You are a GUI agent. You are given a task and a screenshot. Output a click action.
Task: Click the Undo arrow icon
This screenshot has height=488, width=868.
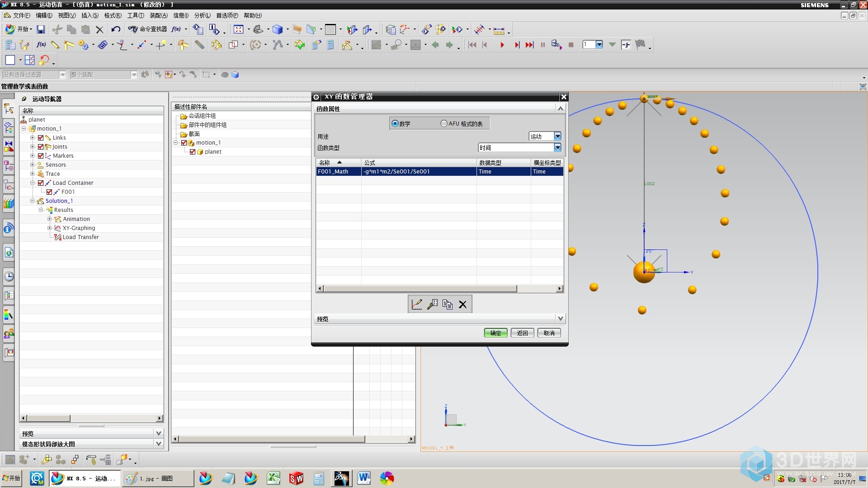coord(116,29)
